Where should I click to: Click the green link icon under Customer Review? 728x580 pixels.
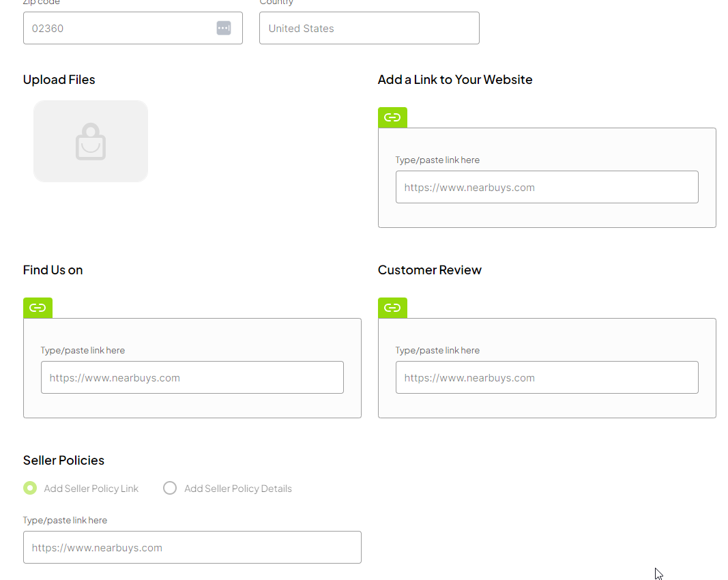click(x=392, y=308)
